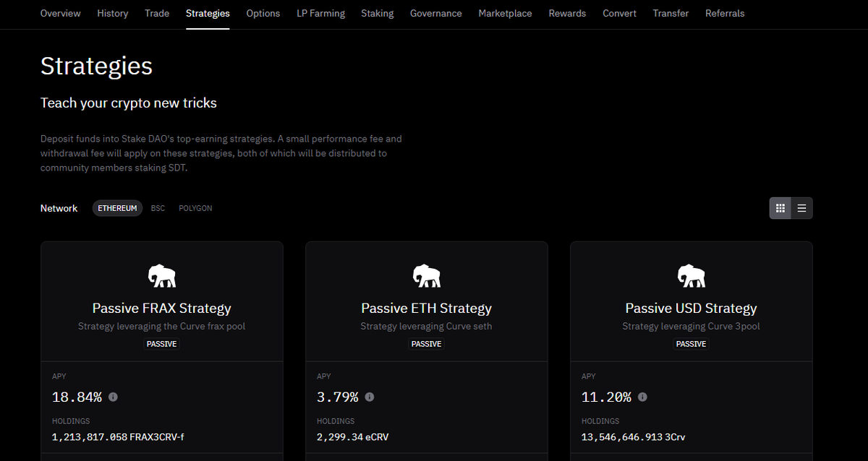
Task: Switch to list view layout
Action: (801, 208)
